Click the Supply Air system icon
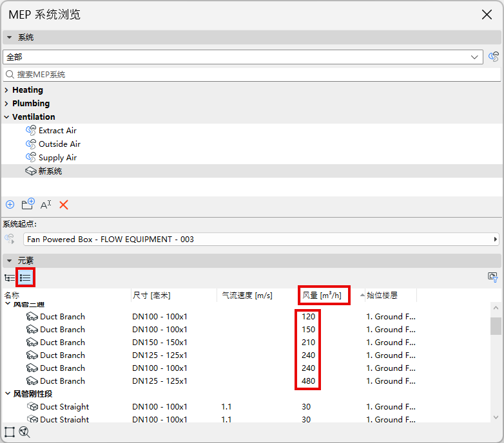The image size is (504, 443). pyautogui.click(x=31, y=157)
